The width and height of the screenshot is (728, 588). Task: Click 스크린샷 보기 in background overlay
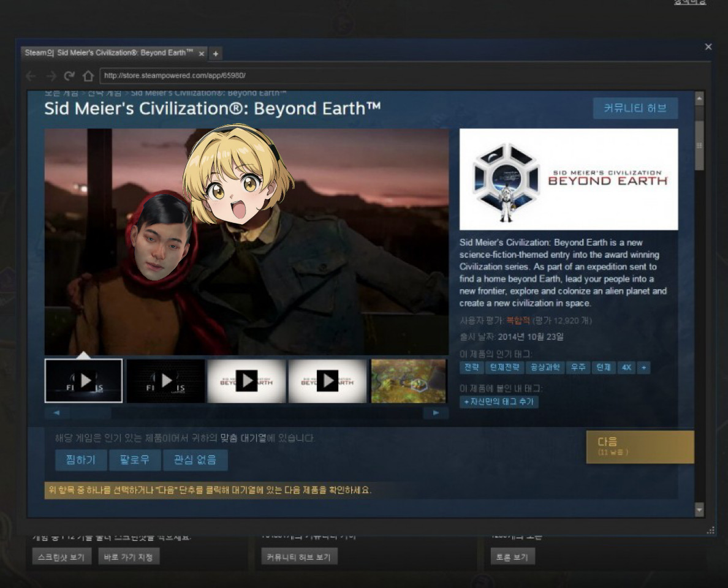pos(61,556)
